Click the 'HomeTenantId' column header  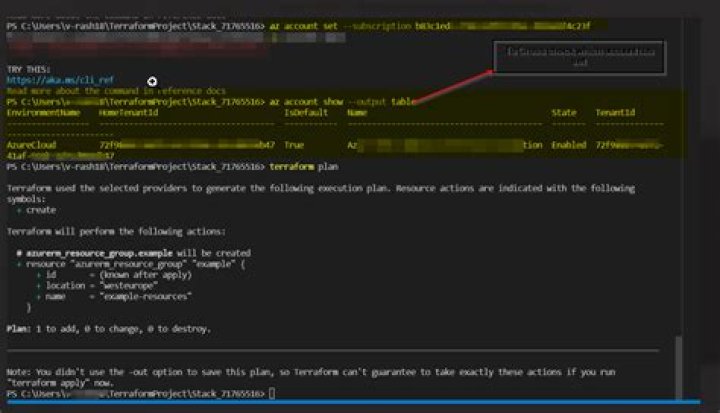coord(129,113)
